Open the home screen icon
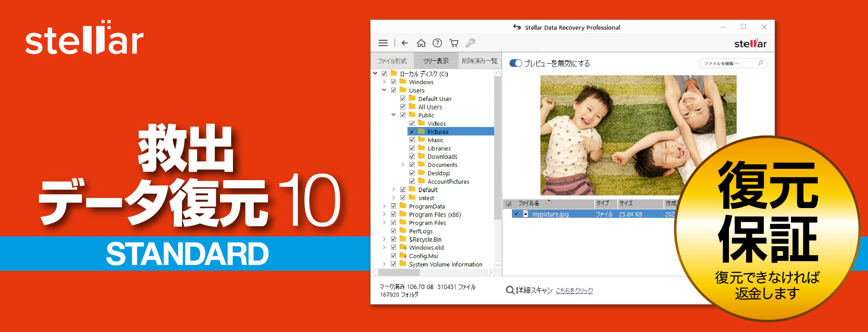The height and width of the screenshot is (332, 868). point(421,43)
